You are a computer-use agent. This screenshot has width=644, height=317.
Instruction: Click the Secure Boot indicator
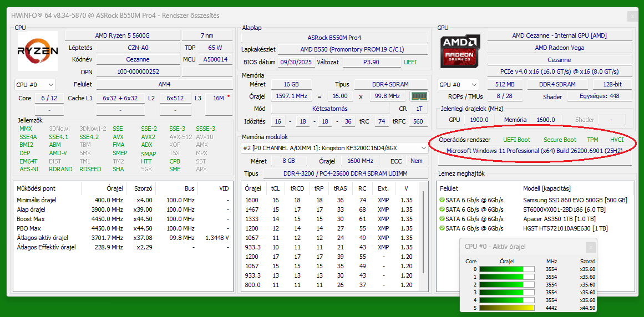coord(560,140)
